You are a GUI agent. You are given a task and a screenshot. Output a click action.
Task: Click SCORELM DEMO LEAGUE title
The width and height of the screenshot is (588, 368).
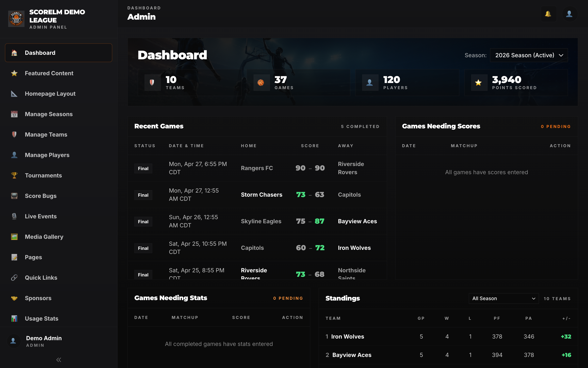57,16
